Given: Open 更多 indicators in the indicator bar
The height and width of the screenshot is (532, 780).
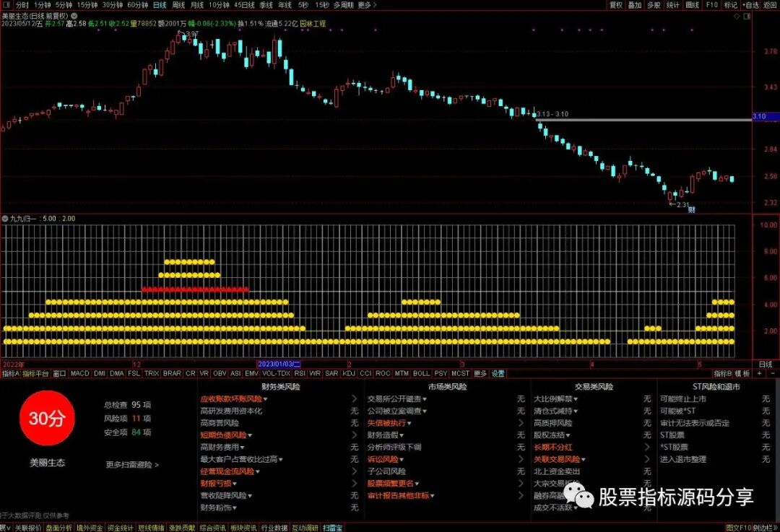Looking at the screenshot, I should [480, 373].
